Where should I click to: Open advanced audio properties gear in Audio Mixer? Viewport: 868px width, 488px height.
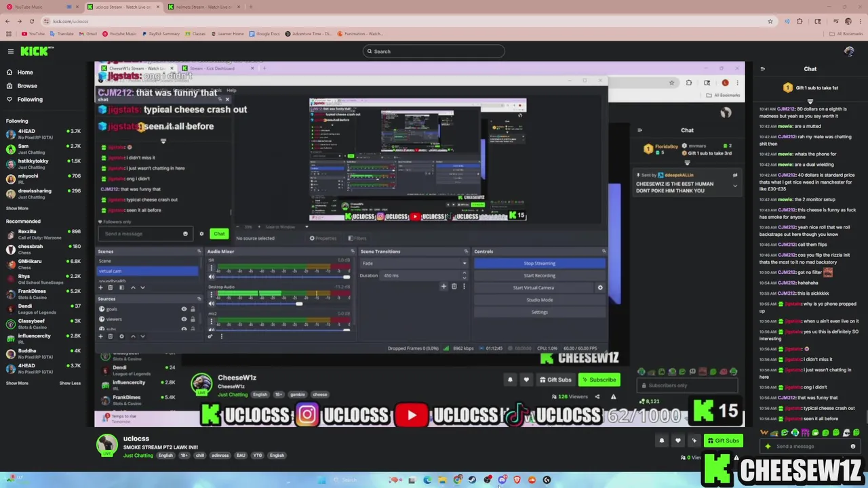pos(210,336)
